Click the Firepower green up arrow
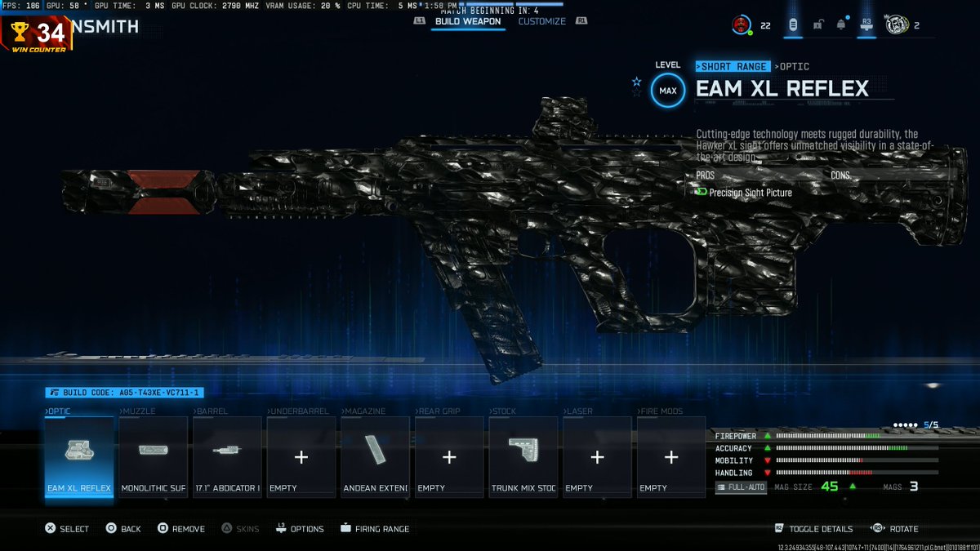This screenshot has height=551, width=980. click(x=768, y=436)
